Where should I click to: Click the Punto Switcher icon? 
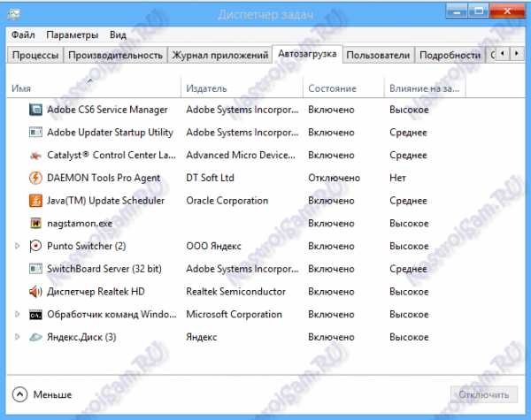pos(35,246)
